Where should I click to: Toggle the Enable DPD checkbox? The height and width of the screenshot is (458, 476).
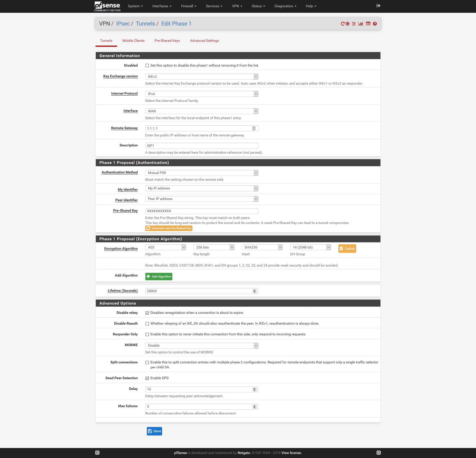coord(147,378)
